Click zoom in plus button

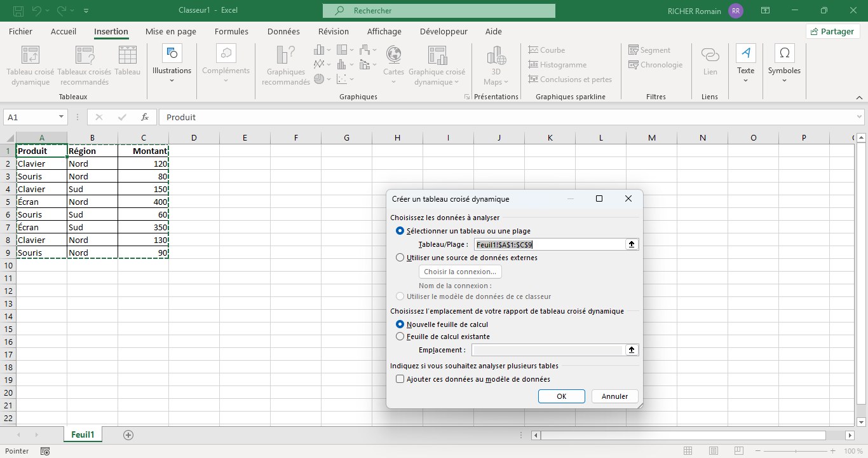pos(832,451)
